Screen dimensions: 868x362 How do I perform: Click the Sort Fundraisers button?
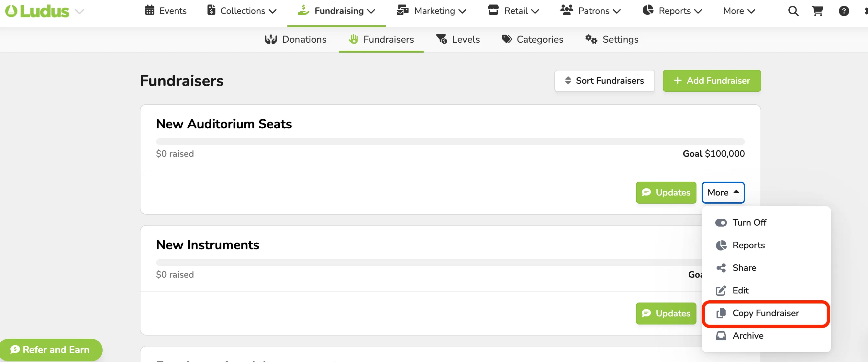coord(605,81)
